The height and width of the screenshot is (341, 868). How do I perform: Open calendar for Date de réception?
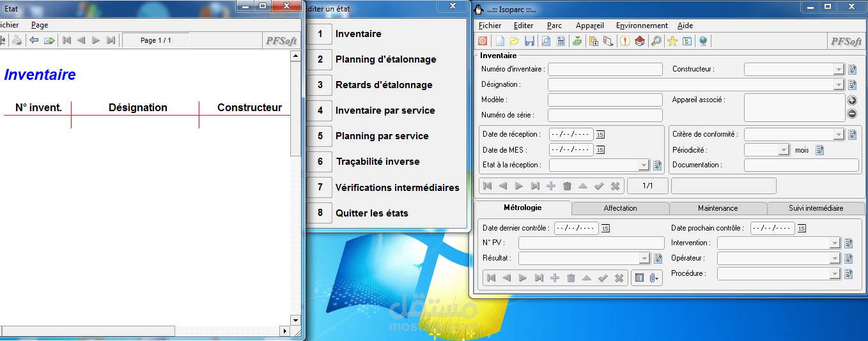click(600, 135)
